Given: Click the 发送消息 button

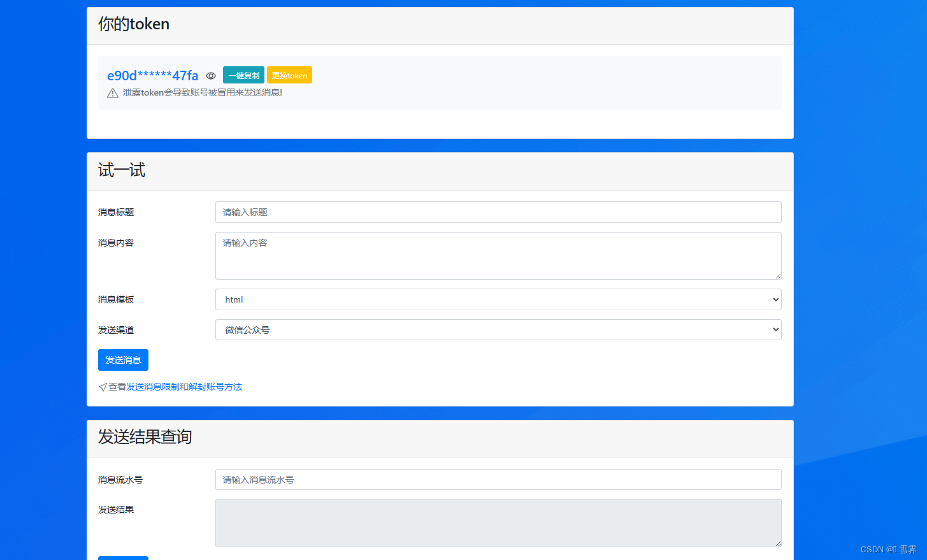Looking at the screenshot, I should point(123,360).
